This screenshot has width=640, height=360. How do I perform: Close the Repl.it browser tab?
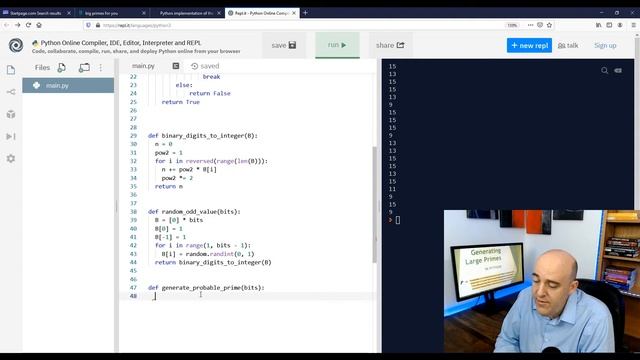pos(294,13)
